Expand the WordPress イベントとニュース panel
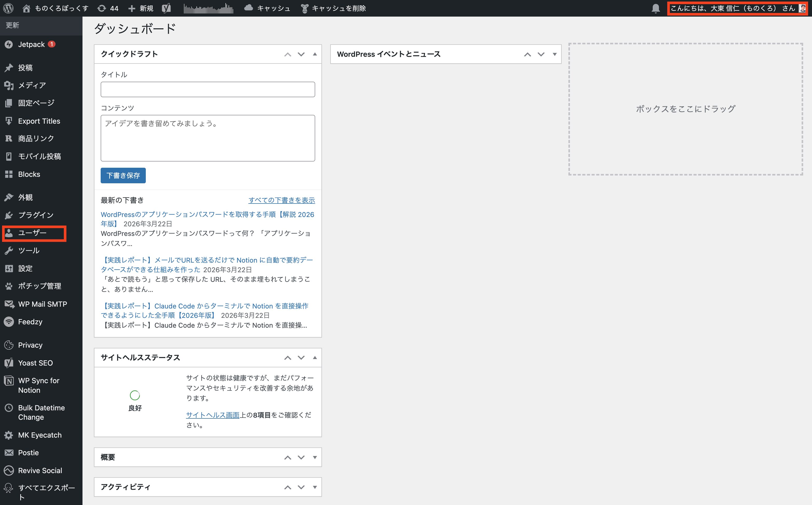The height and width of the screenshot is (505, 812). [554, 54]
